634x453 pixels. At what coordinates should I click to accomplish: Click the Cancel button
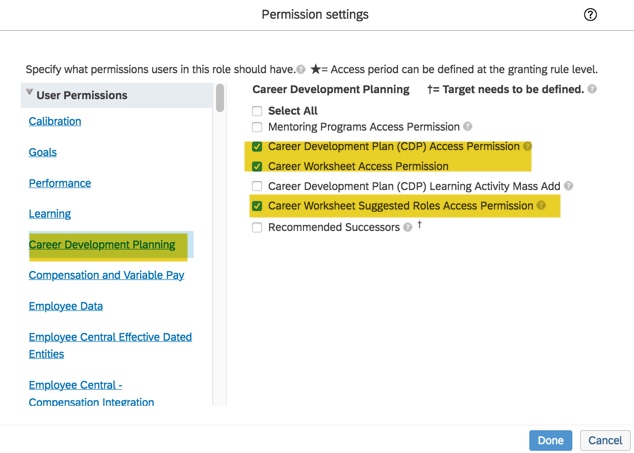pyautogui.click(x=604, y=440)
